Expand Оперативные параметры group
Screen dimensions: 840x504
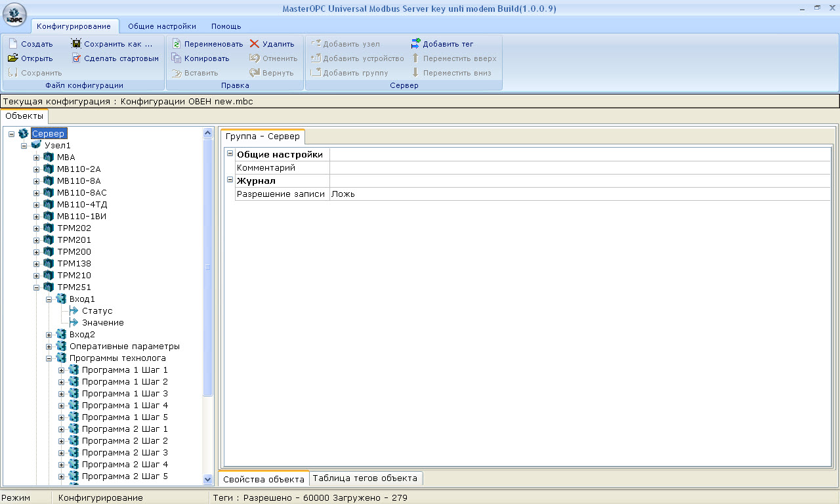(49, 346)
